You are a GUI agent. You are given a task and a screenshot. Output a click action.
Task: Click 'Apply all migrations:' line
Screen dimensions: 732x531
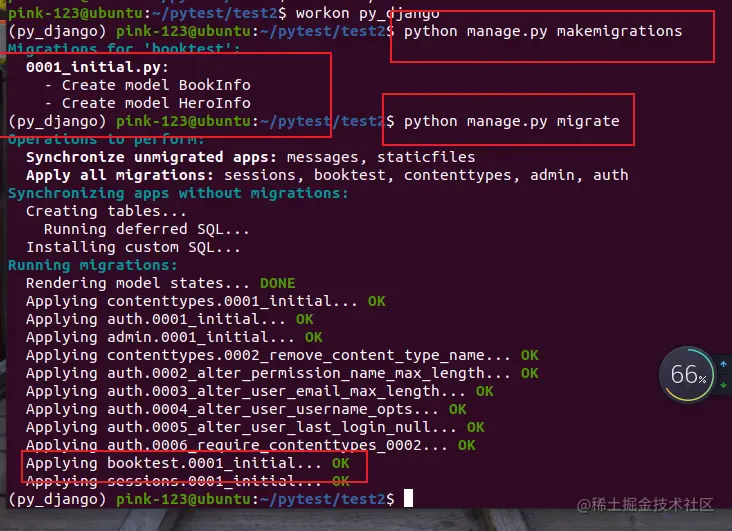point(327,176)
